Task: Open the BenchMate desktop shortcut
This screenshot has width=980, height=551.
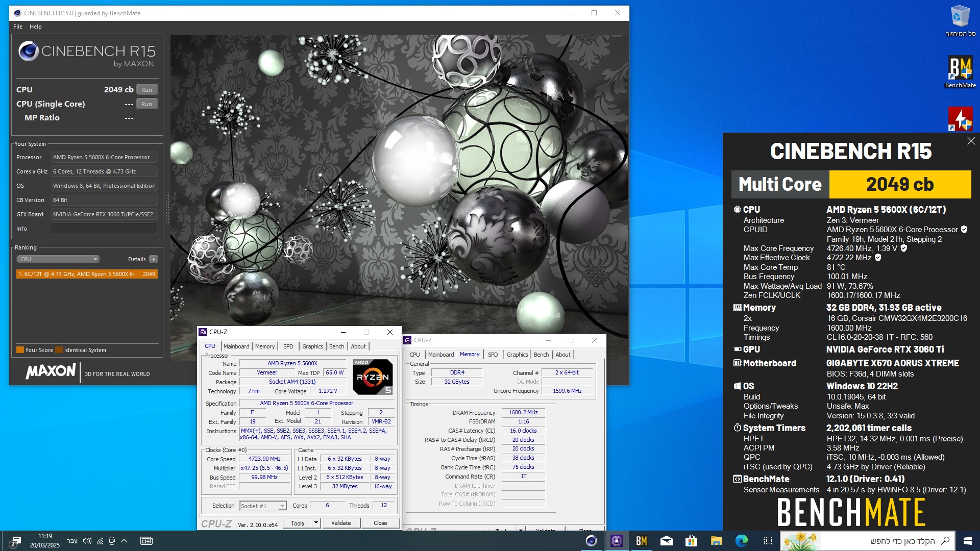Action: (x=960, y=72)
